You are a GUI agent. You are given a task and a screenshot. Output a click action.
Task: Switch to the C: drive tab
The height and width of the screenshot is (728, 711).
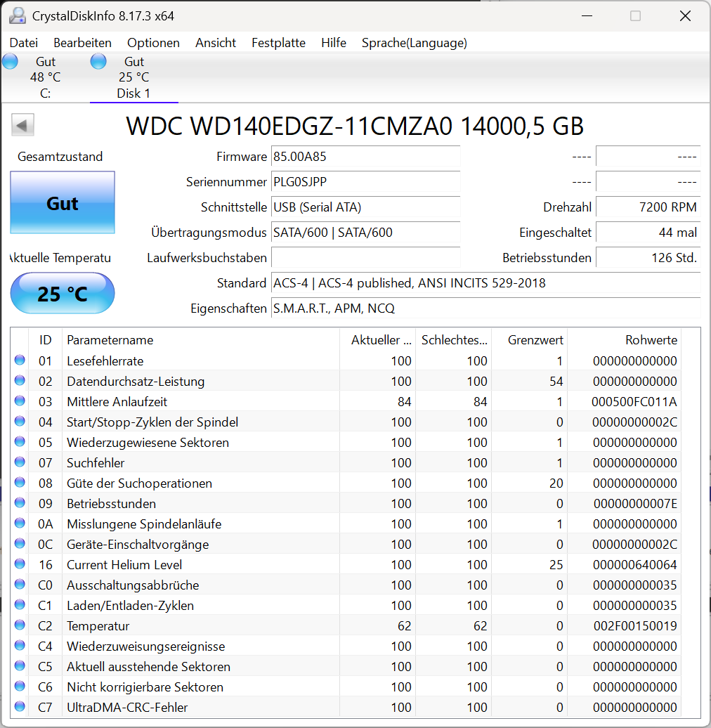[45, 77]
